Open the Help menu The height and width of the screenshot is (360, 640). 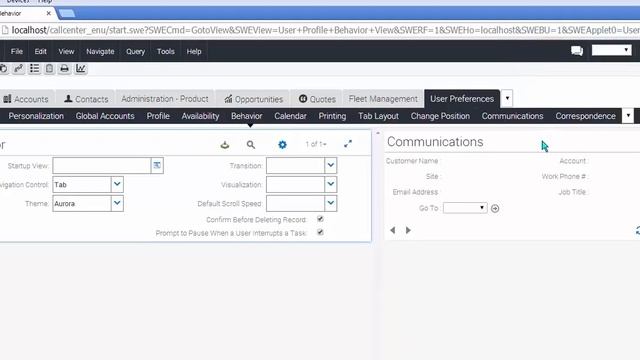tap(194, 51)
